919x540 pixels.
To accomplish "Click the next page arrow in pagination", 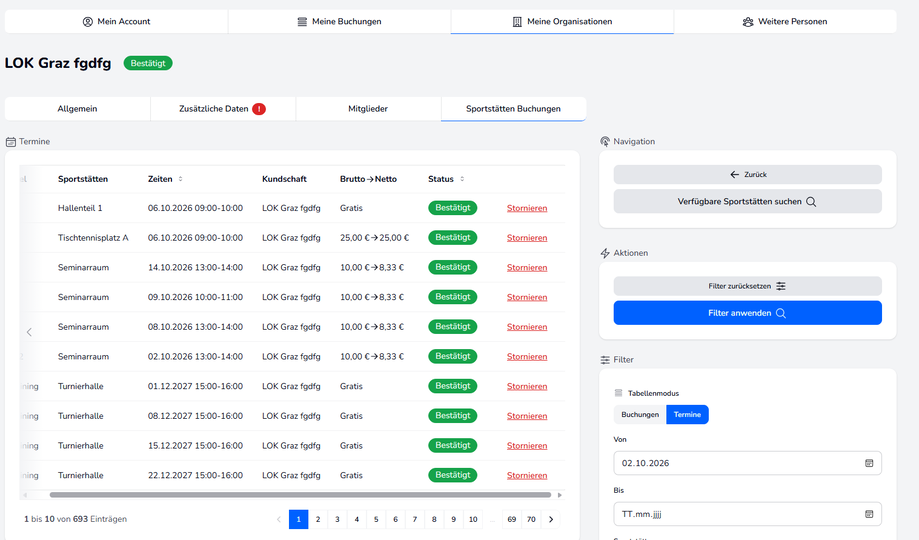I will (x=551, y=519).
